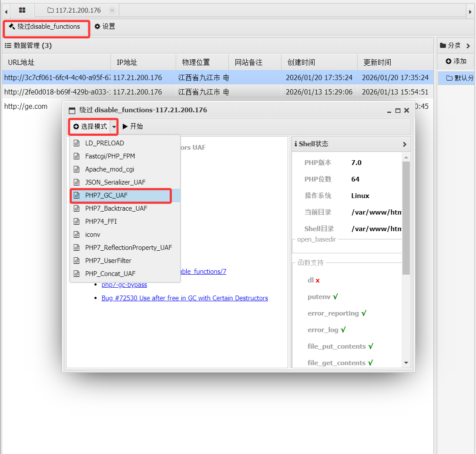Open the php7-gc-bypass link
The height and width of the screenshot is (454, 476).
[124, 285]
